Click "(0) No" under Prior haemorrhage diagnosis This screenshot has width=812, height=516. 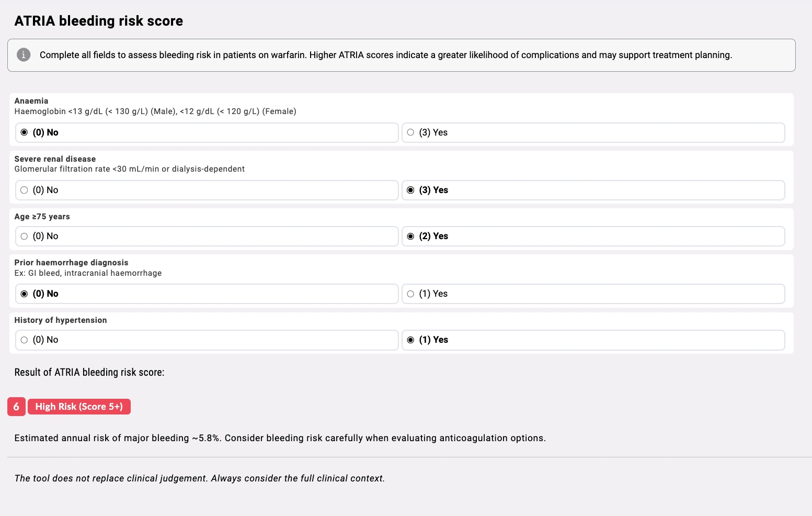pyautogui.click(x=206, y=294)
